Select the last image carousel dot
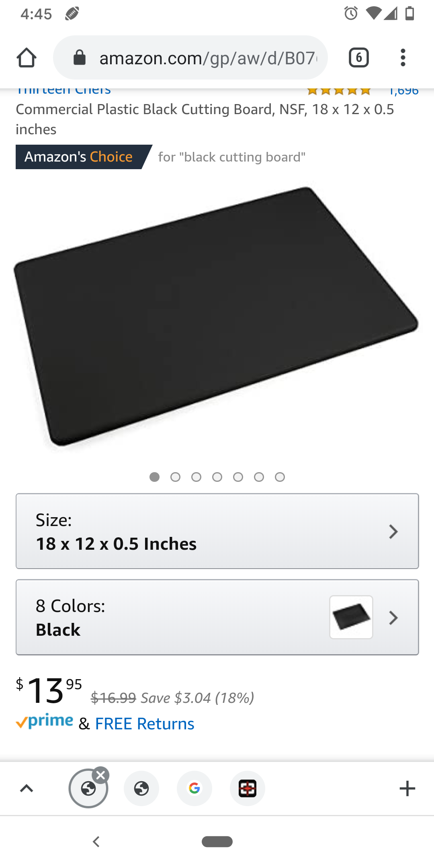Viewport: 434px width, 868px height. (x=280, y=477)
